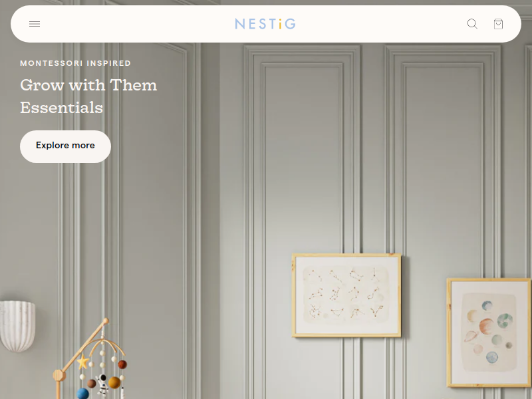Click the framed constellation art print

(346, 295)
